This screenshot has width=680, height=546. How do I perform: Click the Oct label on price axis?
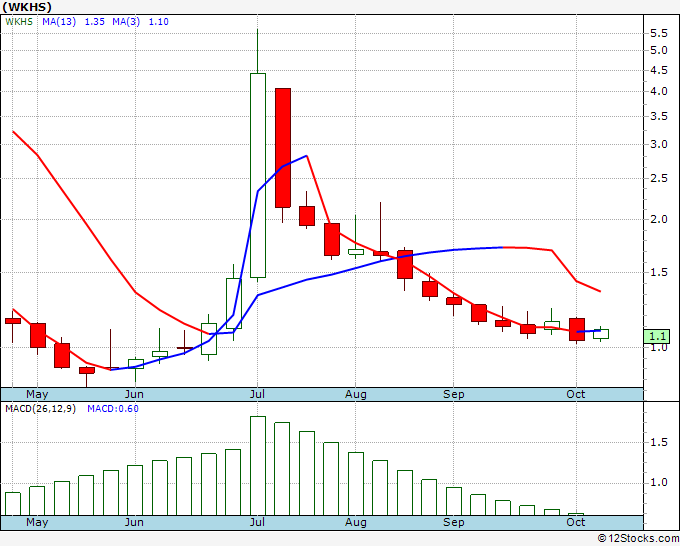pos(576,395)
